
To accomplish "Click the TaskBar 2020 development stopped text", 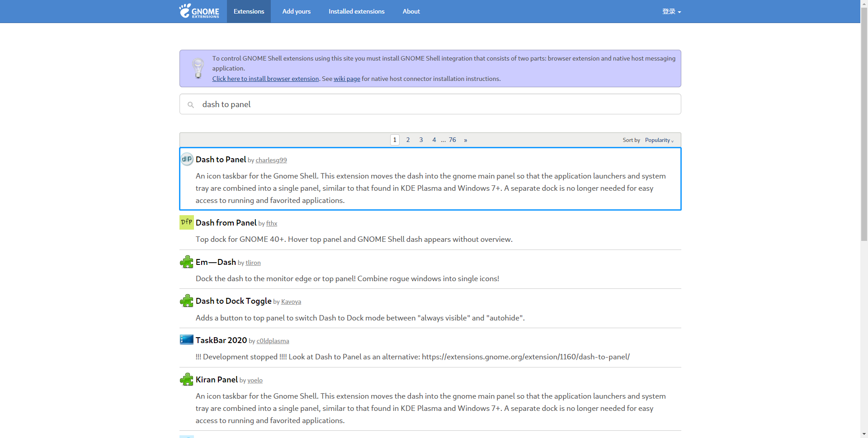I will [x=413, y=357].
